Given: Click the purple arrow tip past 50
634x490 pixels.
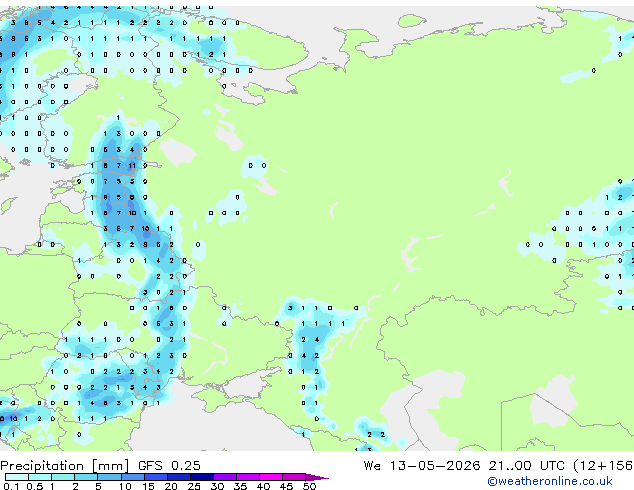Looking at the screenshot, I should (x=317, y=477).
